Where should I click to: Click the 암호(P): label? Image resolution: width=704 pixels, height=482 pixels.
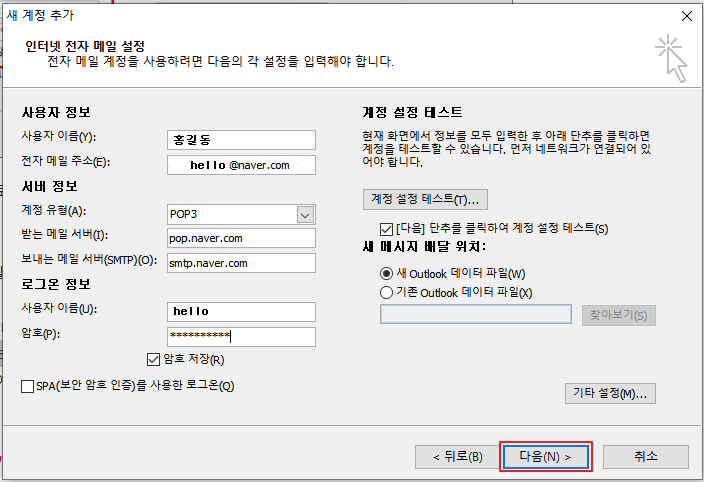(41, 333)
